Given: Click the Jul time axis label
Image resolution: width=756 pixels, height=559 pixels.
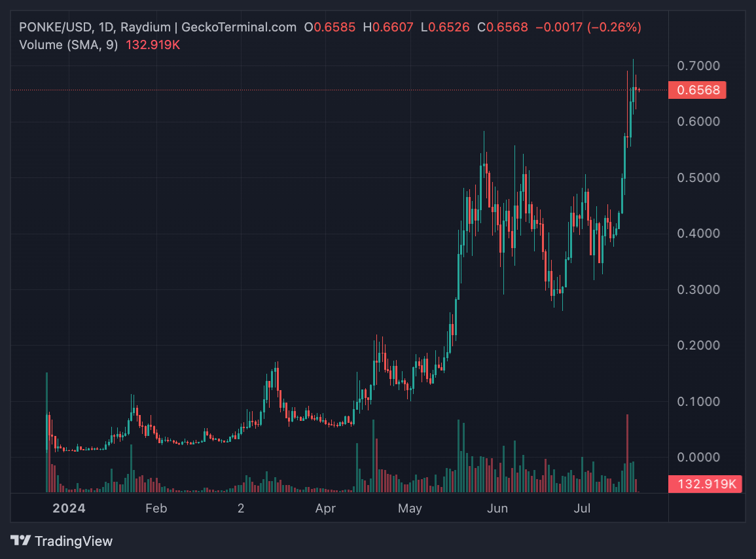Looking at the screenshot, I should pyautogui.click(x=582, y=509).
